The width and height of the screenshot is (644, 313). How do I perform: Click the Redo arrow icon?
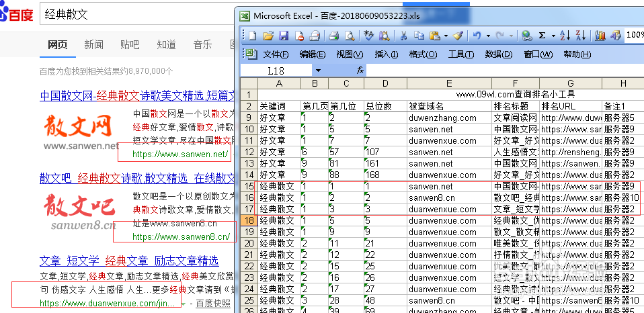tap(500, 36)
